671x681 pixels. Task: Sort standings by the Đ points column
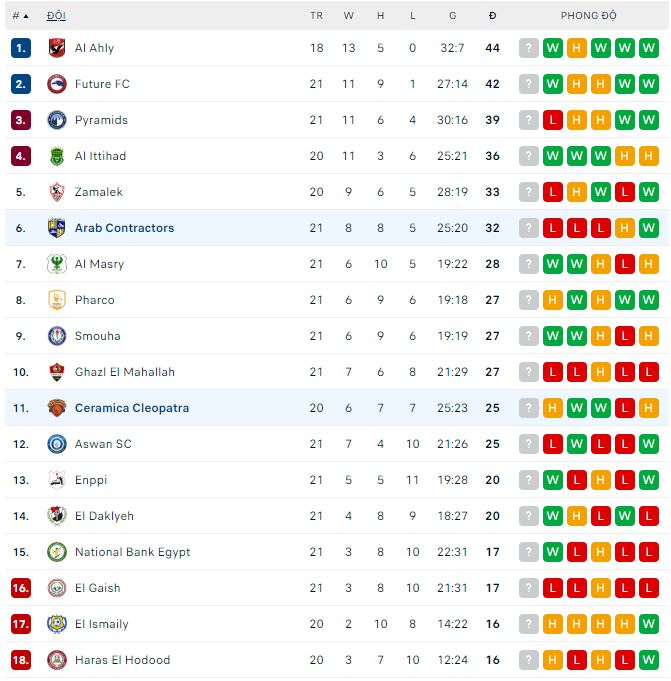492,16
